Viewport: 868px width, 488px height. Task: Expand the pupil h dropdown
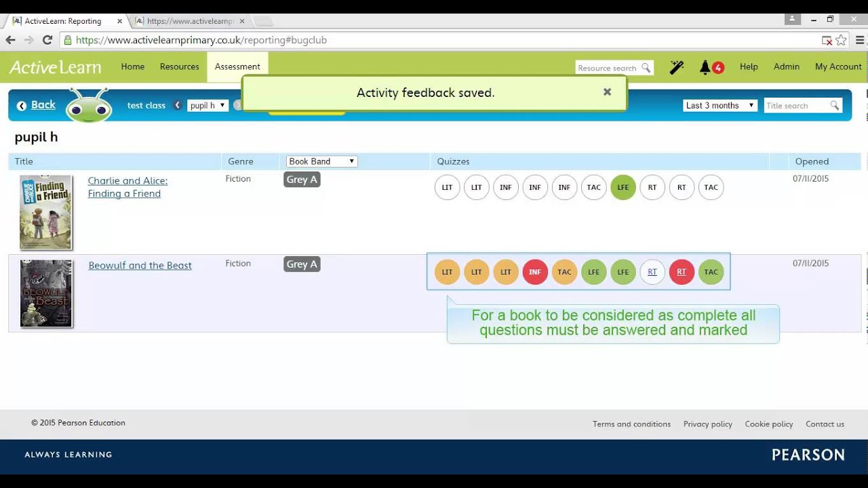tap(208, 106)
